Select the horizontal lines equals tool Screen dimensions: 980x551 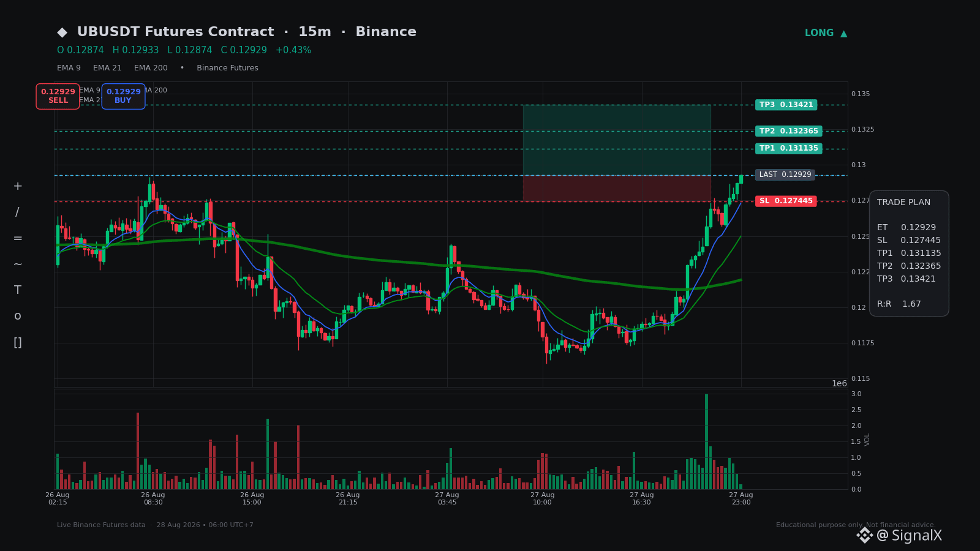18,238
